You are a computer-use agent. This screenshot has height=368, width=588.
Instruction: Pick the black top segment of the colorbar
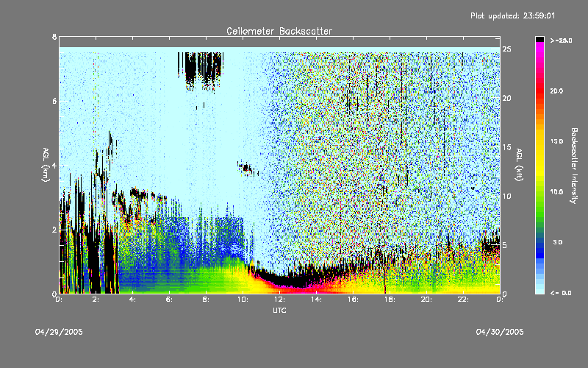click(539, 39)
